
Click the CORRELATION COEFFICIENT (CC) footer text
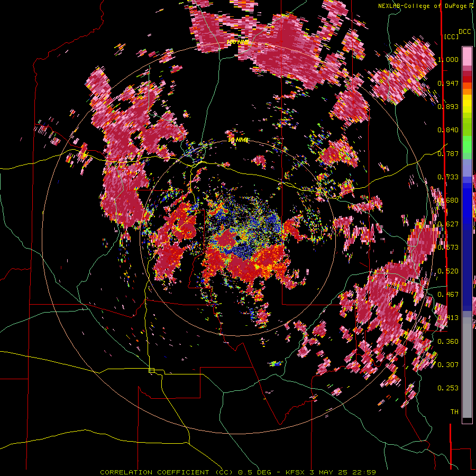click(x=167, y=472)
